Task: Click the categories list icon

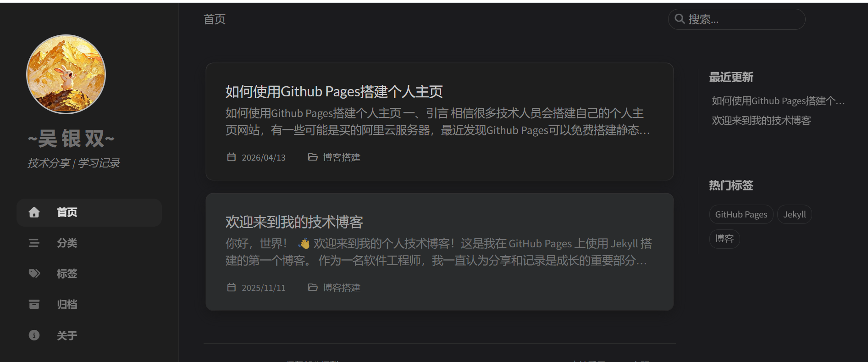Action: point(34,243)
